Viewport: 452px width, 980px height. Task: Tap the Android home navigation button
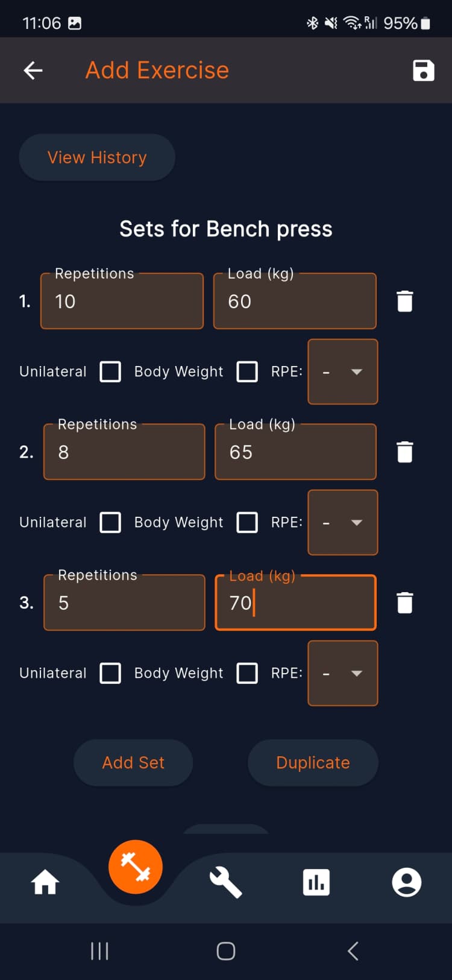coord(225,951)
